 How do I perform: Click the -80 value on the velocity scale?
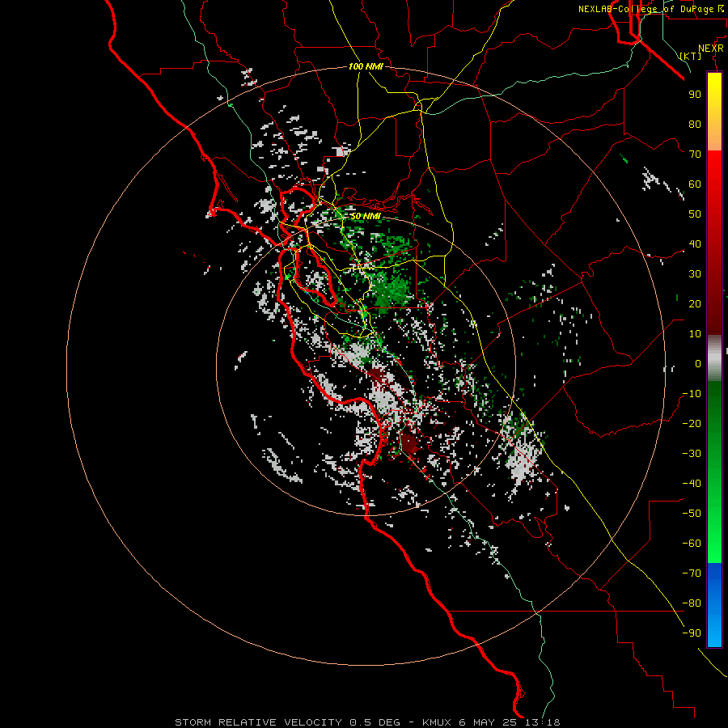pyautogui.click(x=692, y=603)
